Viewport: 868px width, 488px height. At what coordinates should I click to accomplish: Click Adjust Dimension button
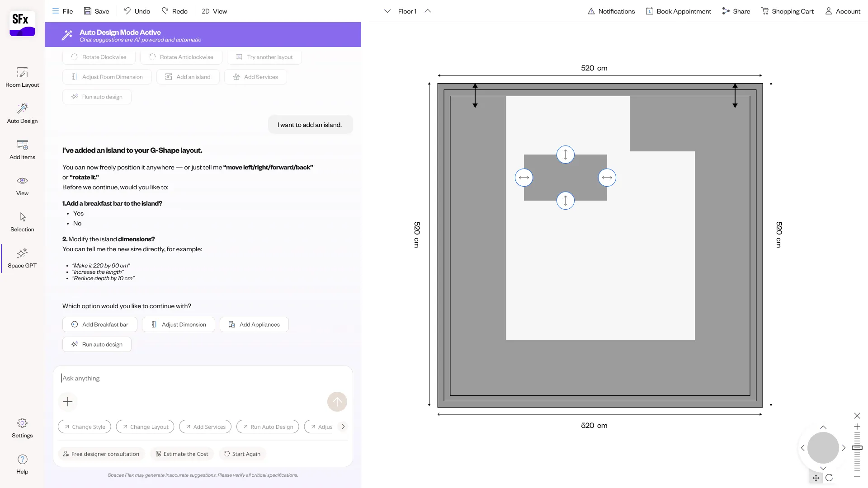click(x=178, y=324)
